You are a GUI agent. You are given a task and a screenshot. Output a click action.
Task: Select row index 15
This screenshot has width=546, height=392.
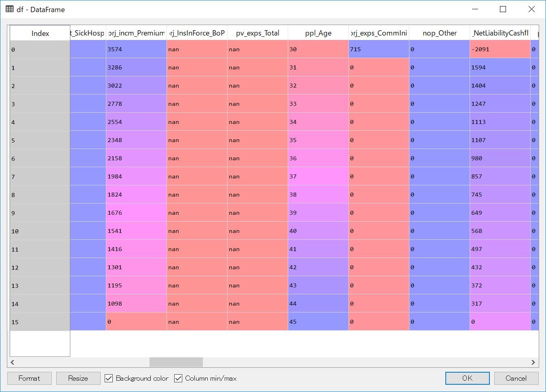(40, 322)
